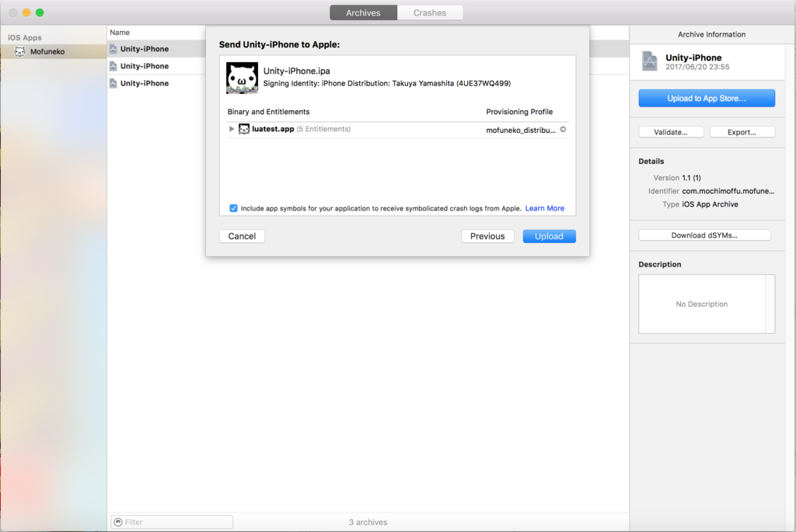
Task: Select the second Unity-iPhone archive row
Action: pos(156,67)
